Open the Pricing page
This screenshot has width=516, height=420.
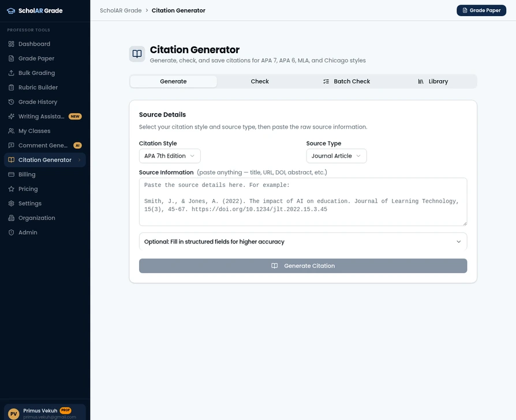point(45,189)
